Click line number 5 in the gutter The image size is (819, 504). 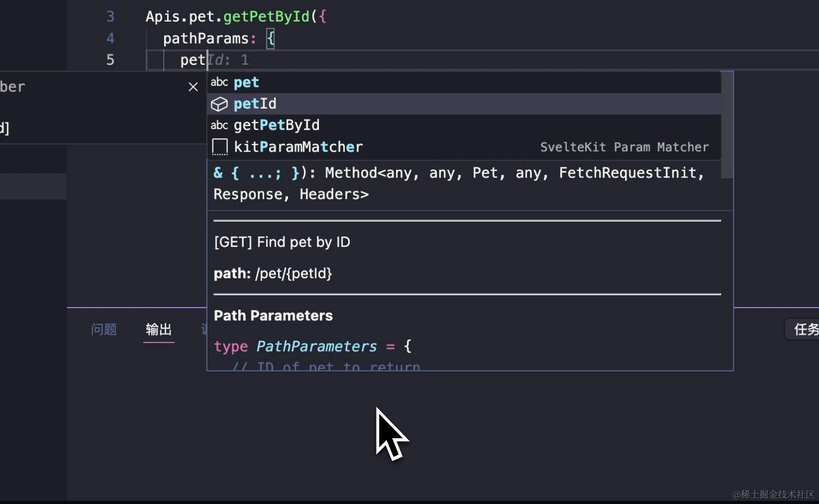pos(110,60)
